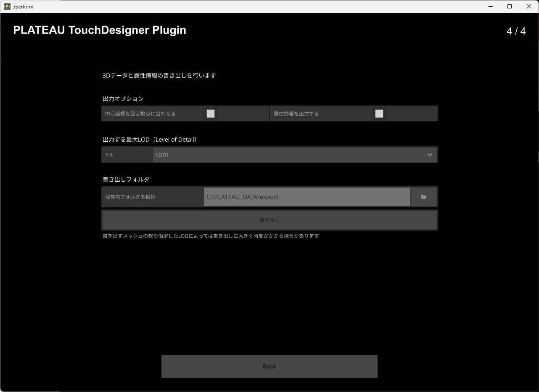Minimize the /perform window

point(490,6)
